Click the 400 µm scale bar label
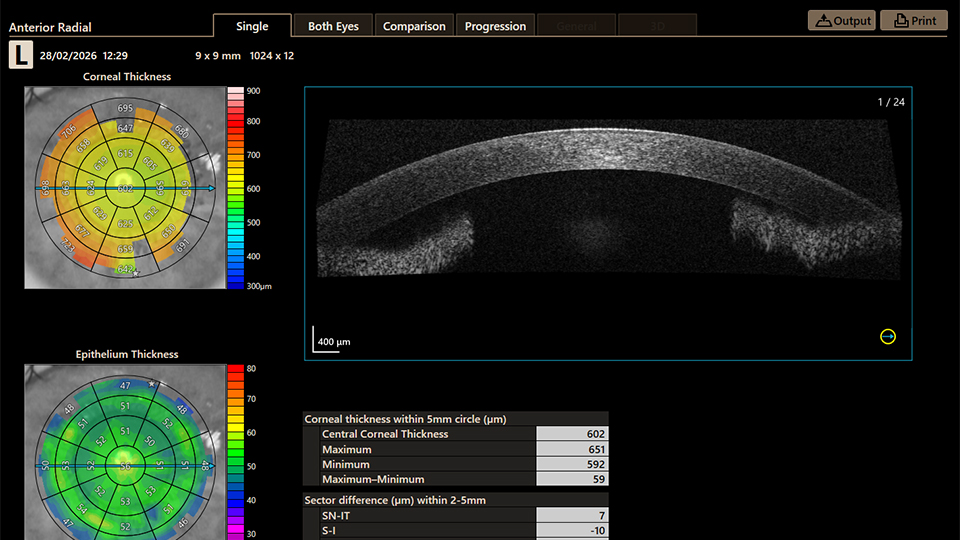 coord(334,342)
